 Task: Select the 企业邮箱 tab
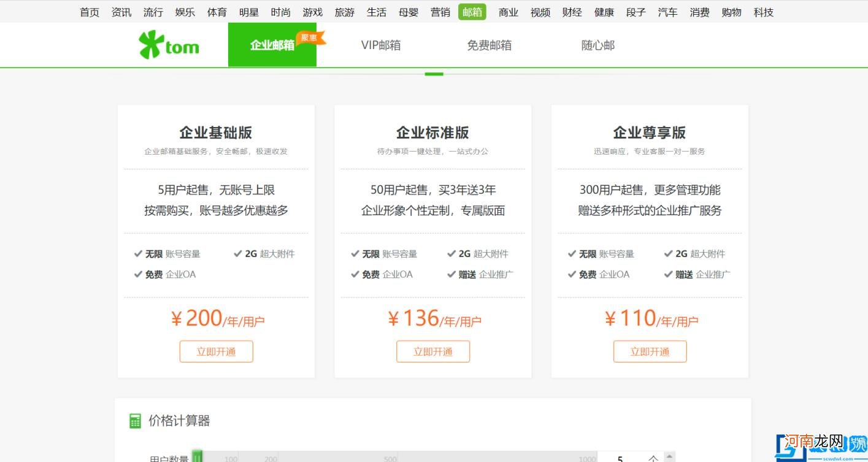[x=272, y=45]
